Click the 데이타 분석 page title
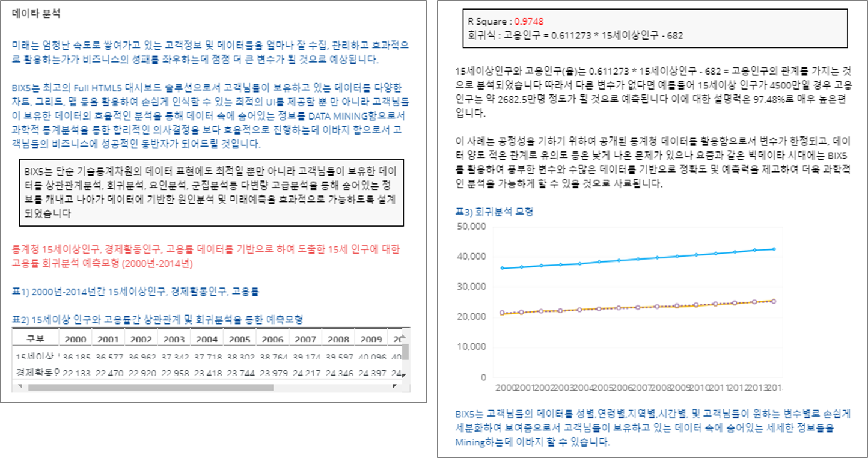This screenshot has height=458, width=868. 36,13
